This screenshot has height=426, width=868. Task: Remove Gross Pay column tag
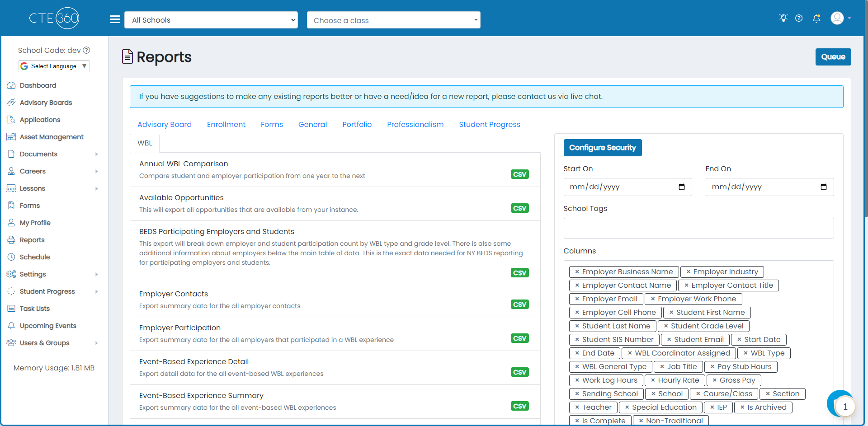pyautogui.click(x=714, y=380)
